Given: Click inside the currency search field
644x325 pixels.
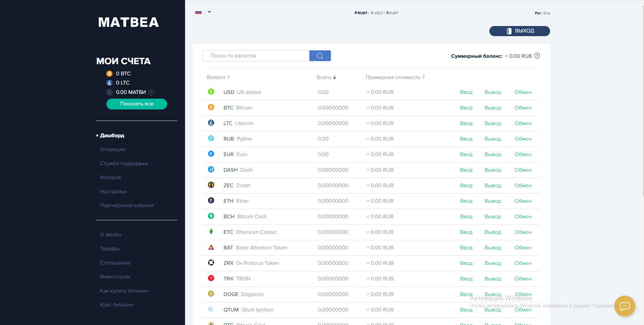Looking at the screenshot, I should click(x=256, y=56).
